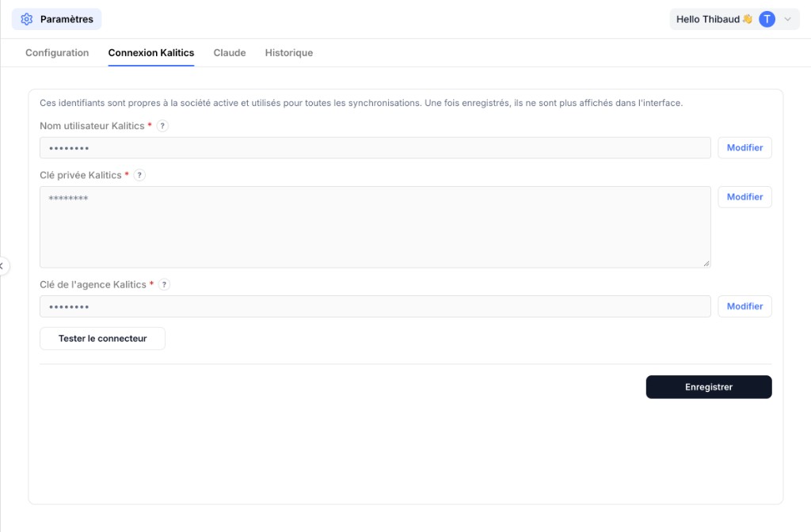811x532 pixels.
Task: Click Tester le connecteur button
Action: tap(102, 339)
